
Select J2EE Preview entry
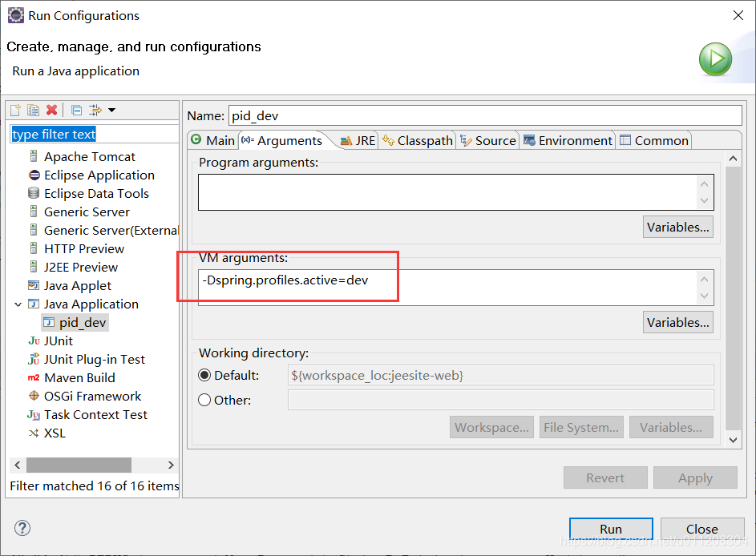tap(81, 267)
